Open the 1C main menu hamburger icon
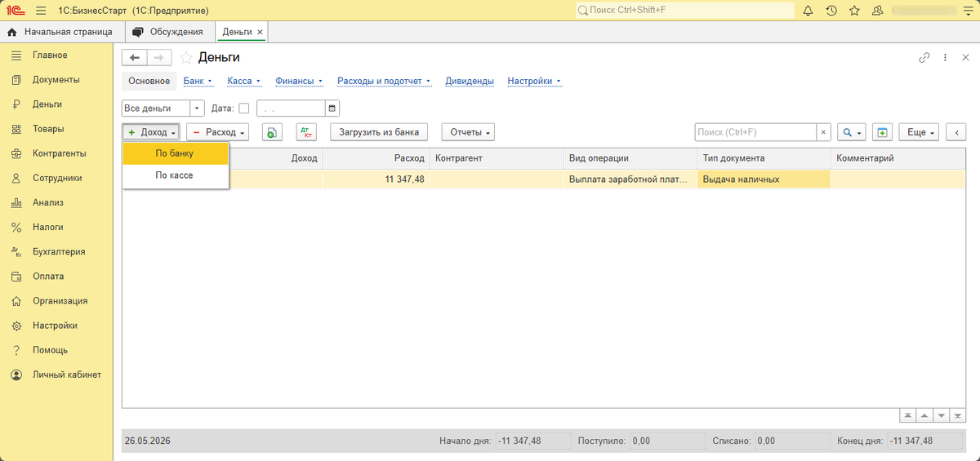The width and height of the screenshot is (980, 461). 41,11
